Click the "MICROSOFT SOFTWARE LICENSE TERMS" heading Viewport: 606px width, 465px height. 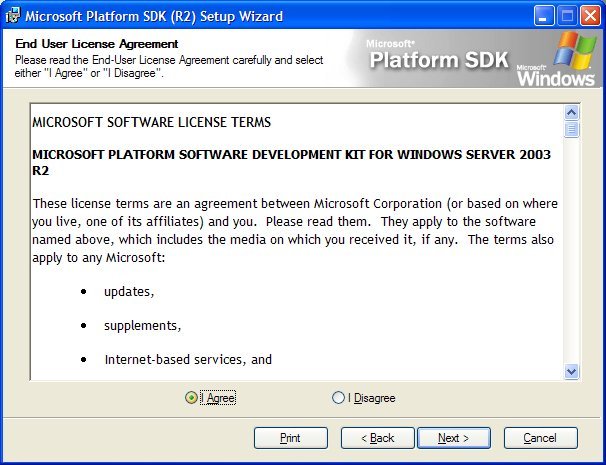point(152,122)
